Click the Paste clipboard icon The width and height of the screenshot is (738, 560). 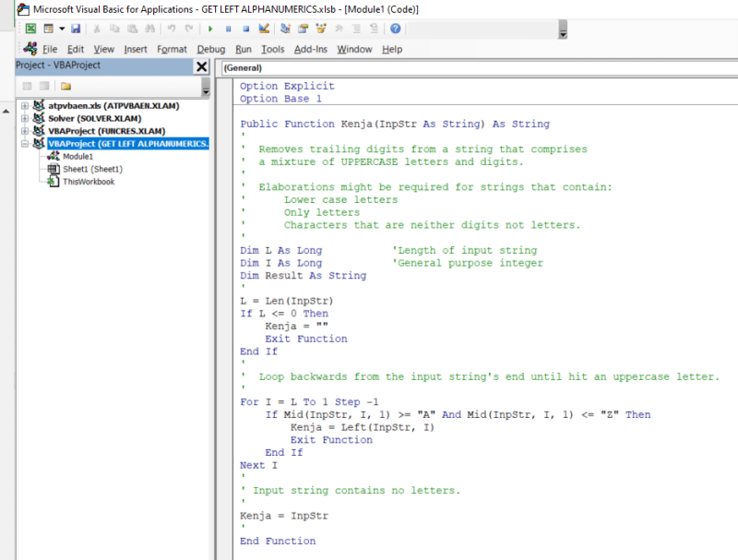point(133,29)
